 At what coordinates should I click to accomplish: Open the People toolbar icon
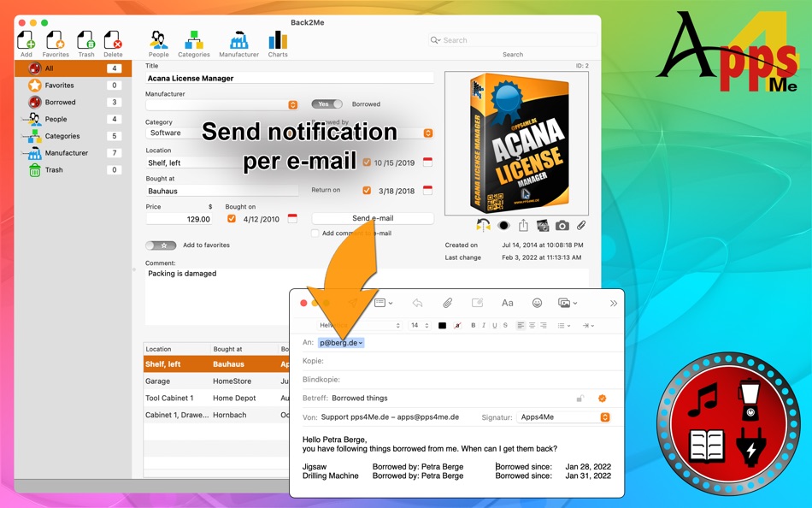(158, 40)
